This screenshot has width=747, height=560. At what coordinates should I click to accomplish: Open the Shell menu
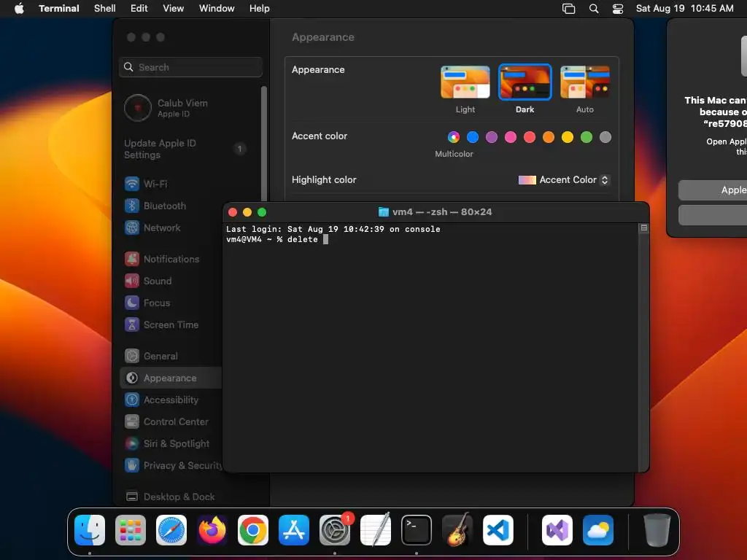click(105, 8)
